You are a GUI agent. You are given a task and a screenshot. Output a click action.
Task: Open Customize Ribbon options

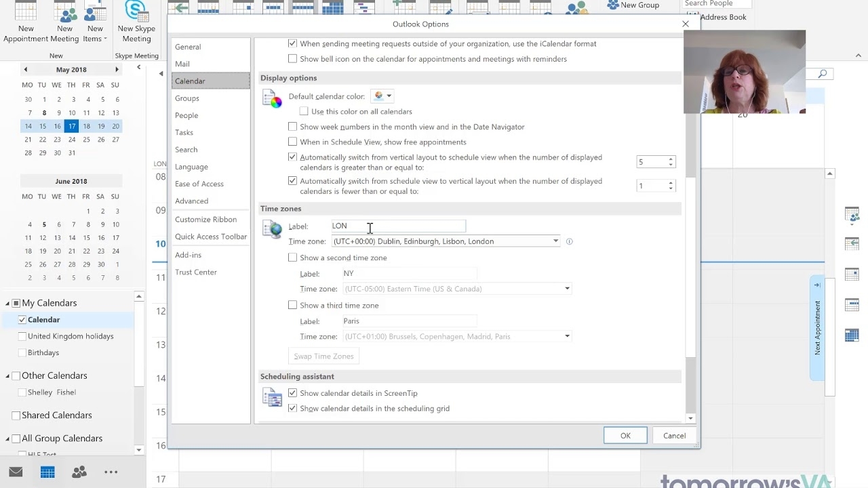211,220
